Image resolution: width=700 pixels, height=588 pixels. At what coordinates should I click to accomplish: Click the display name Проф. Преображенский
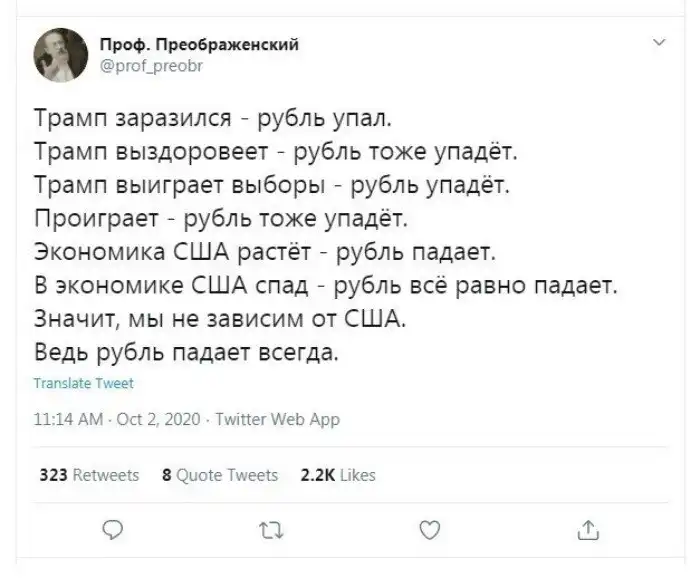[185, 45]
